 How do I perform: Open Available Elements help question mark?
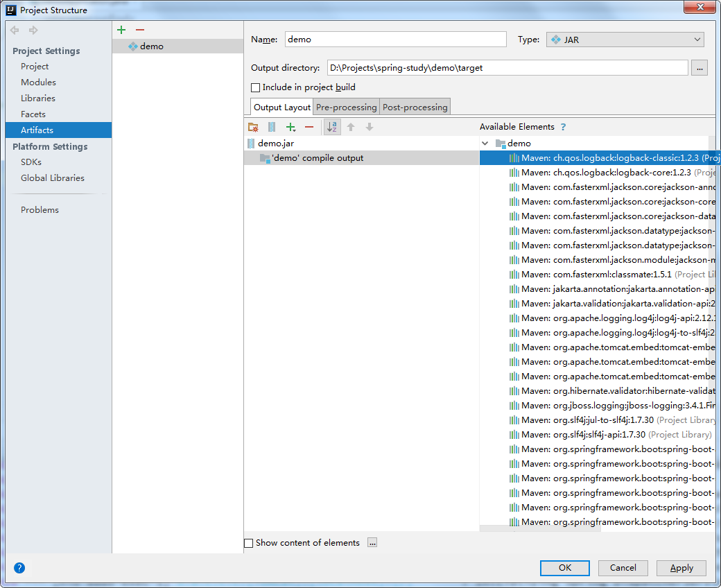[x=563, y=127]
